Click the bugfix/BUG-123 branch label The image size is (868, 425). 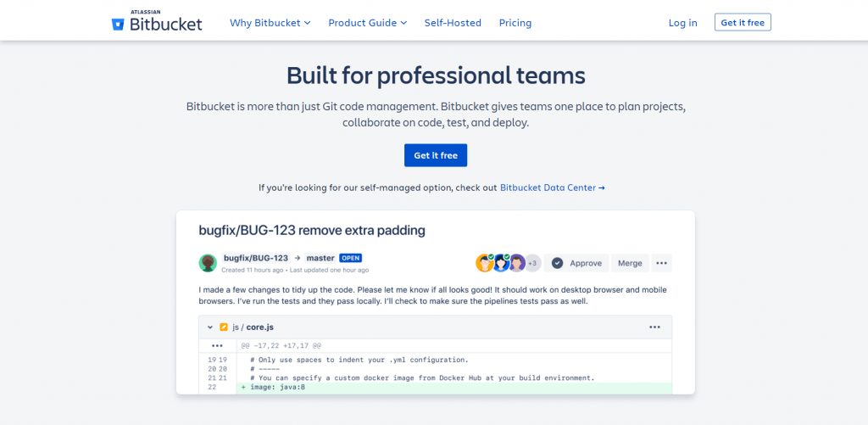(x=256, y=258)
